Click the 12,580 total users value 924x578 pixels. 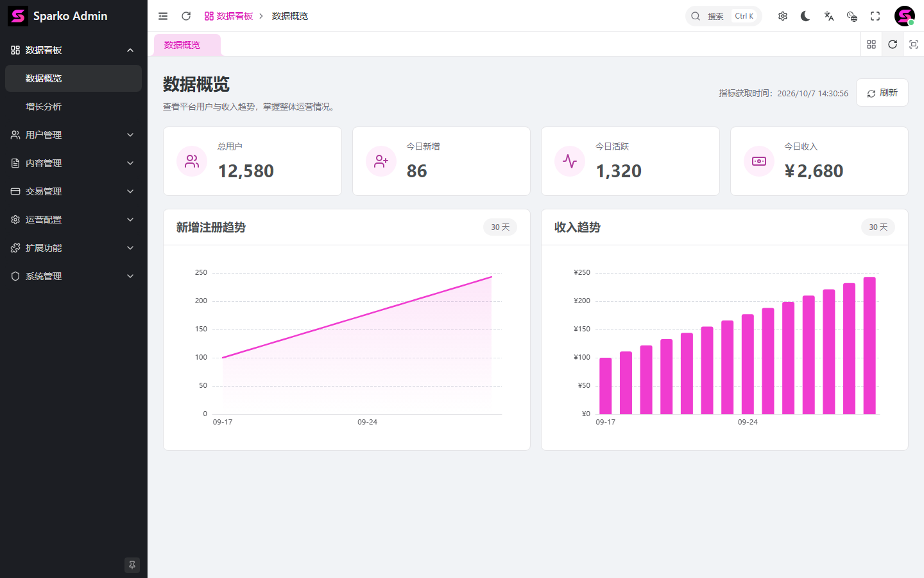tap(246, 171)
